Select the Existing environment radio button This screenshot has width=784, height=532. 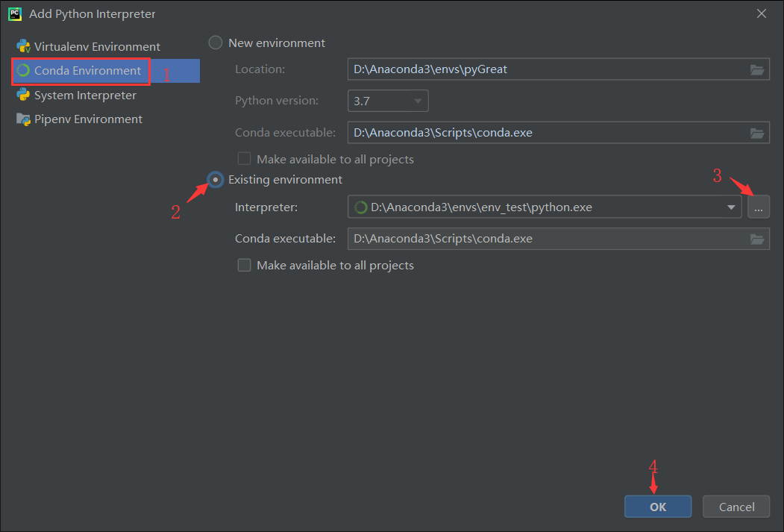click(216, 180)
